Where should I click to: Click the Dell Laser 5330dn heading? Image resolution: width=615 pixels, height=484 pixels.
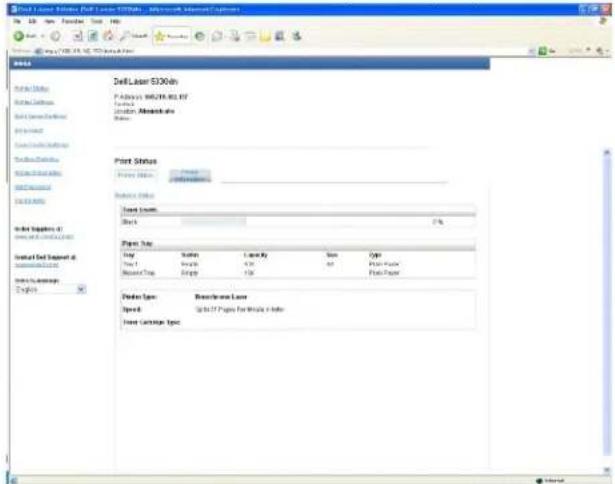(x=146, y=82)
